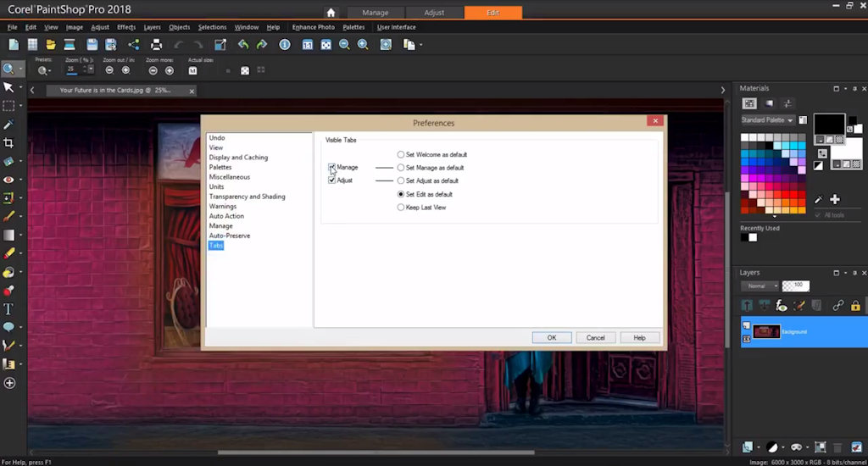Screen dimensions: 868x466
Task: Click the Share icon in toolbar
Action: tap(134, 45)
